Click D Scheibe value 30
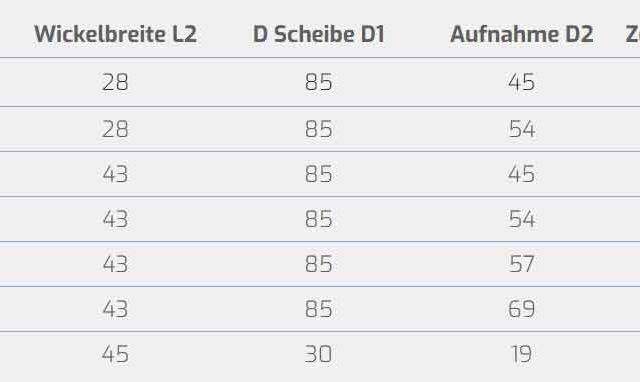Image resolution: width=640 pixels, height=382 pixels. click(x=319, y=354)
